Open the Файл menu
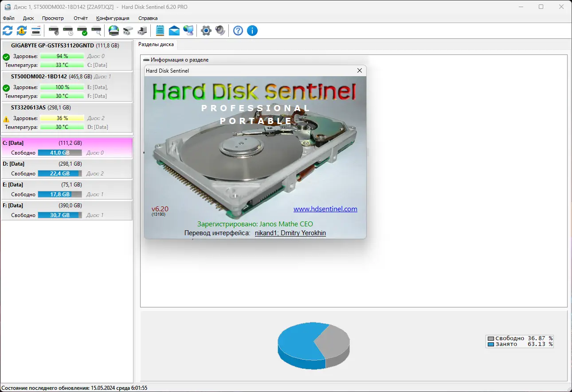This screenshot has width=572, height=392. [8, 18]
